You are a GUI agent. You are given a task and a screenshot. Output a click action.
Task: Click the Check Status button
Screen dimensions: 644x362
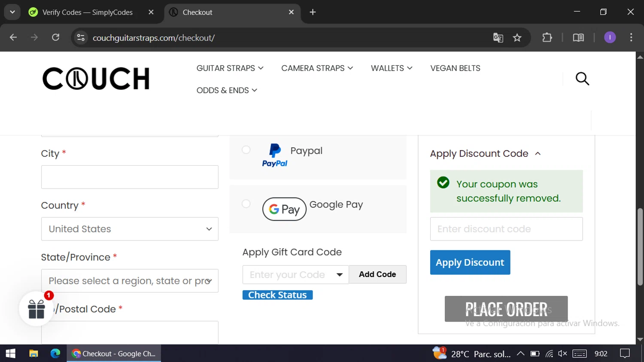coord(277,295)
